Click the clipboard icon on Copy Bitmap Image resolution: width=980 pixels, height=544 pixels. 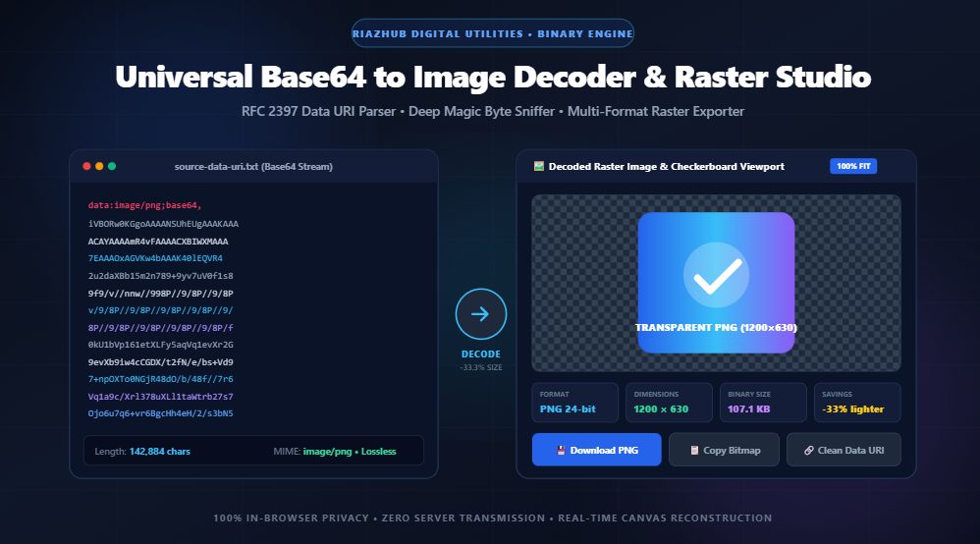click(x=693, y=450)
